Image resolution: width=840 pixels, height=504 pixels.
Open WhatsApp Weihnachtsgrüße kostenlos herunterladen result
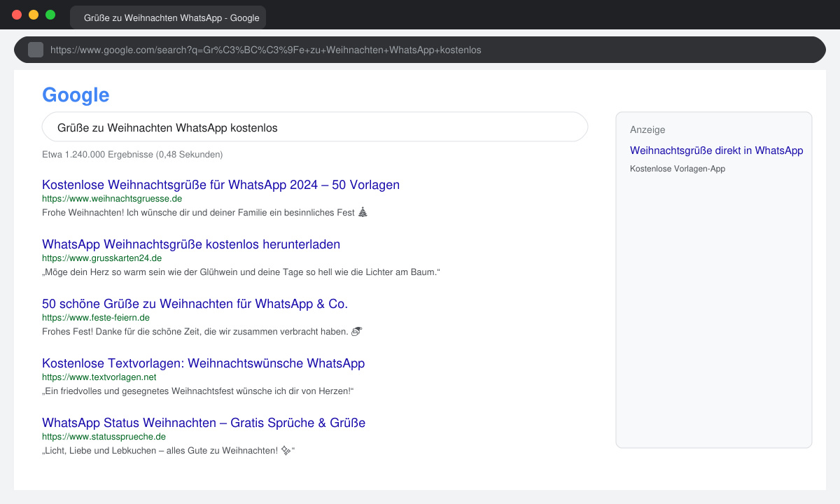[191, 244]
